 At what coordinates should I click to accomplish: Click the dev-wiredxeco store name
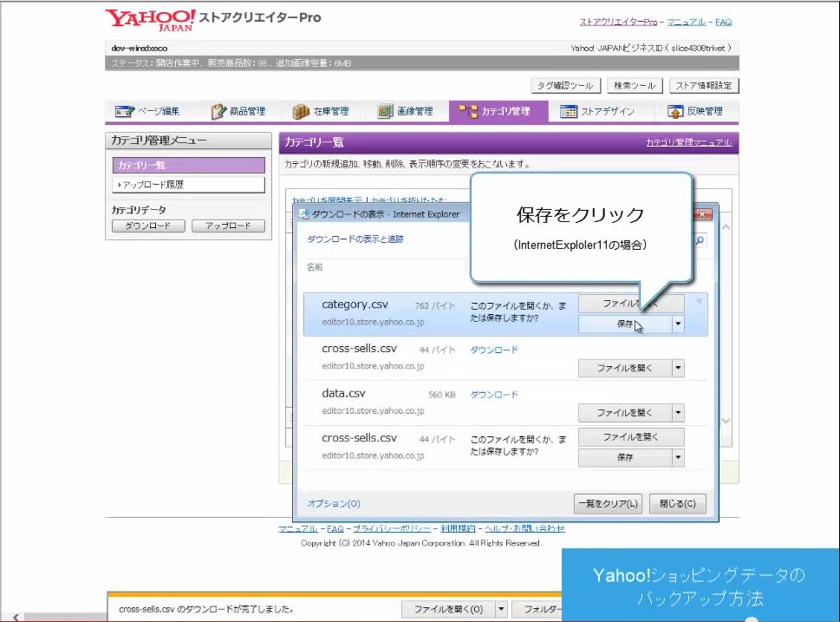pyautogui.click(x=140, y=49)
